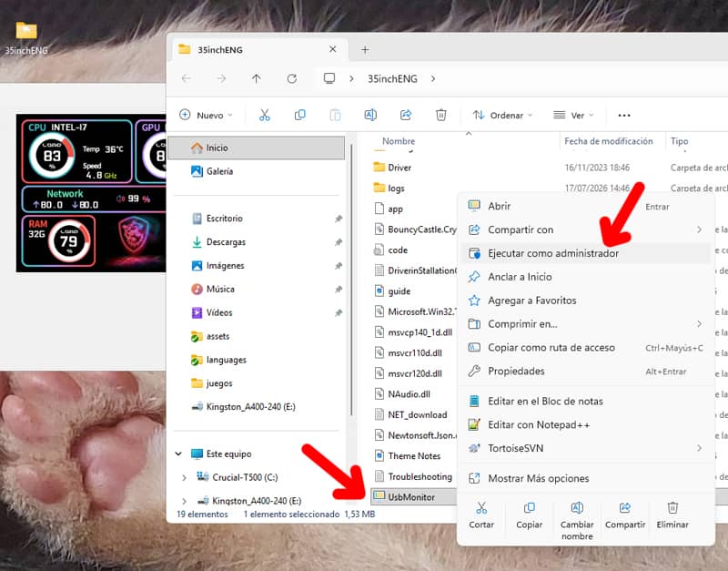Choose Ejecutar como administrador
Viewport: 728px width, 571px height.
point(586,253)
